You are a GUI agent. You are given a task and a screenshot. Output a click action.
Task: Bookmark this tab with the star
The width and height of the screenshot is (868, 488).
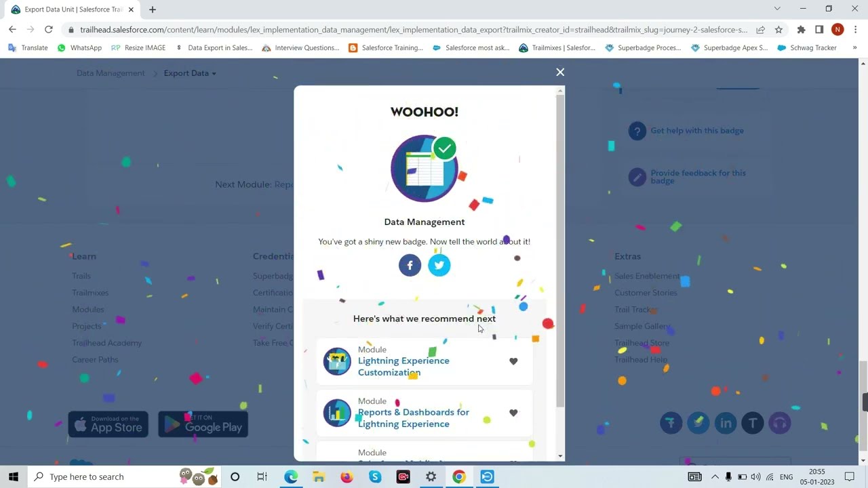[x=778, y=30]
